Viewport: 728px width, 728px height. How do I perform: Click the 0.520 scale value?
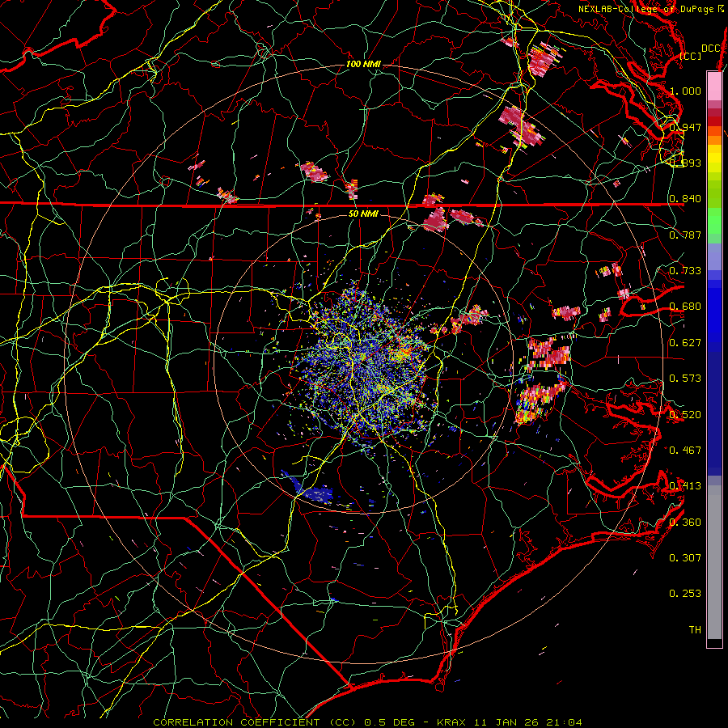(x=685, y=415)
